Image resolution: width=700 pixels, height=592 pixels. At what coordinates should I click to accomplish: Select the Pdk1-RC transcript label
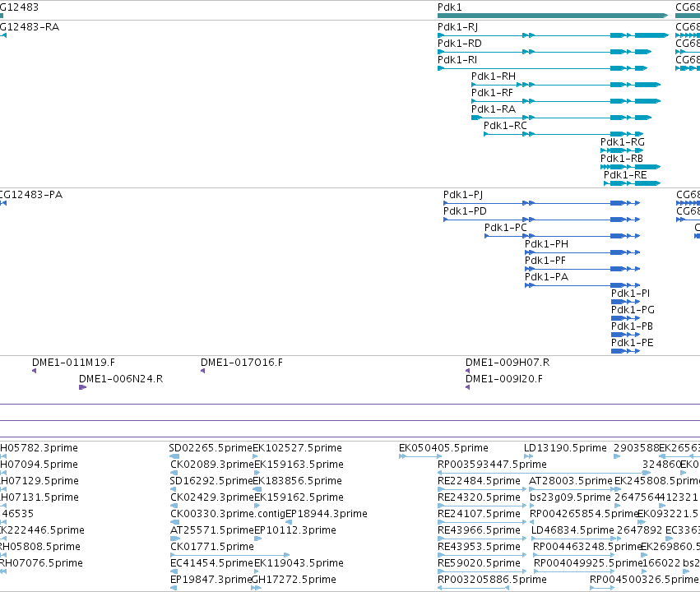505,126
